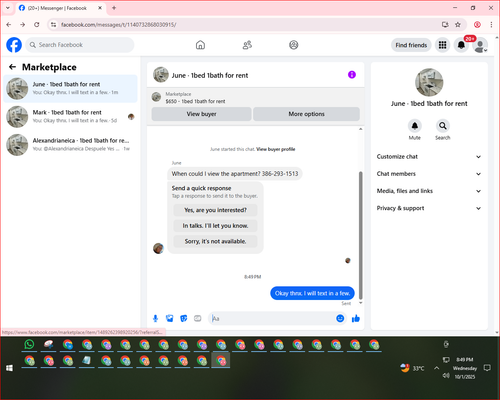Choose a sticker icon
This screenshot has height=400, width=500.
184,319
